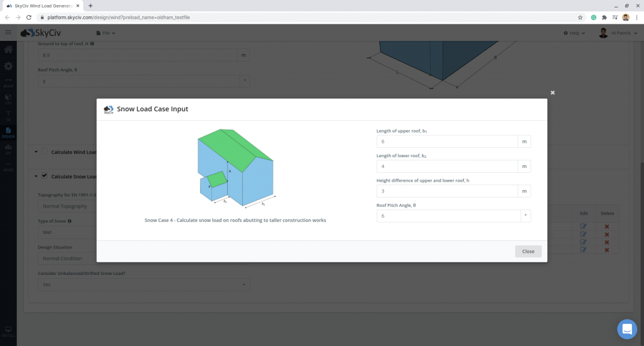Click the Length of upper roof field
This screenshot has height=346, width=644.
point(447,142)
